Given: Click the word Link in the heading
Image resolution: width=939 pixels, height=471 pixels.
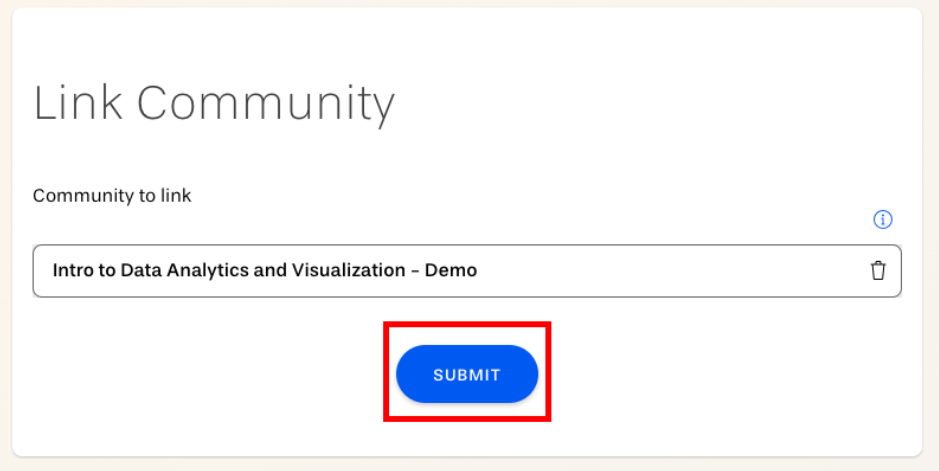Looking at the screenshot, I should pos(78,103).
